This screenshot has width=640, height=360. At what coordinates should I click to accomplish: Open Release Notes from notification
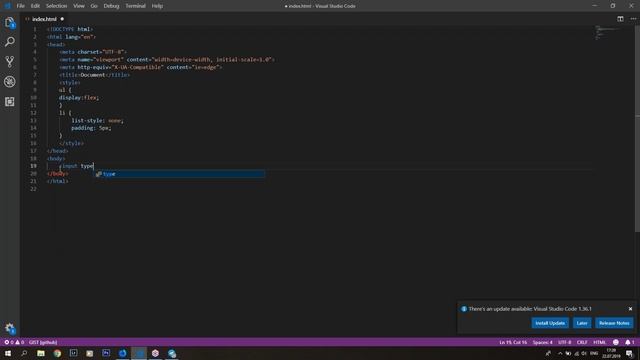(x=614, y=323)
